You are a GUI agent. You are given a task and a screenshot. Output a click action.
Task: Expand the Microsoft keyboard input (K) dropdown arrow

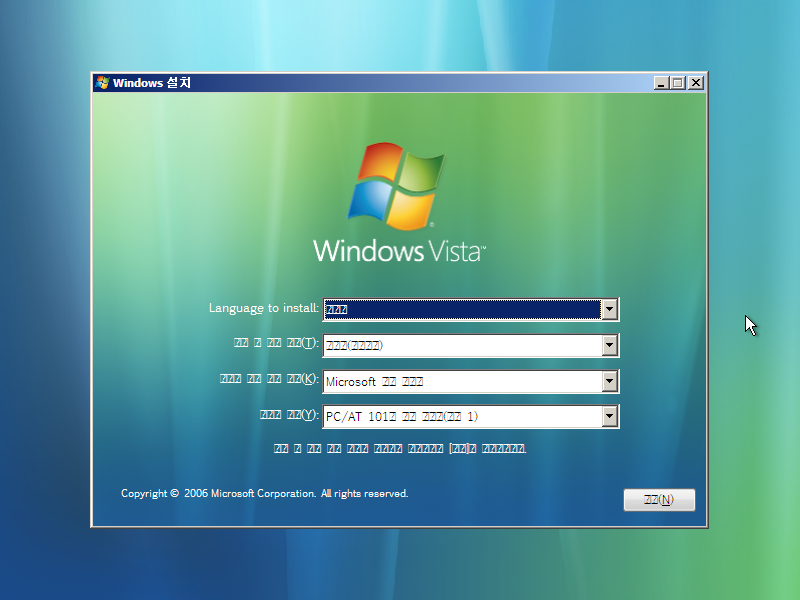(x=609, y=381)
